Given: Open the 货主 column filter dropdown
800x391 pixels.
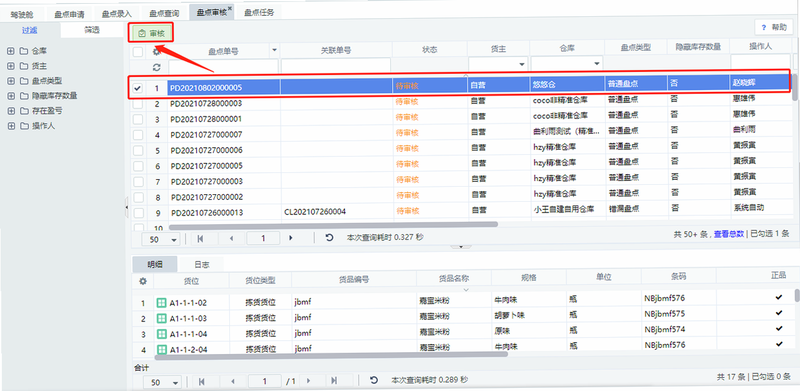Looking at the screenshot, I should (x=522, y=64).
